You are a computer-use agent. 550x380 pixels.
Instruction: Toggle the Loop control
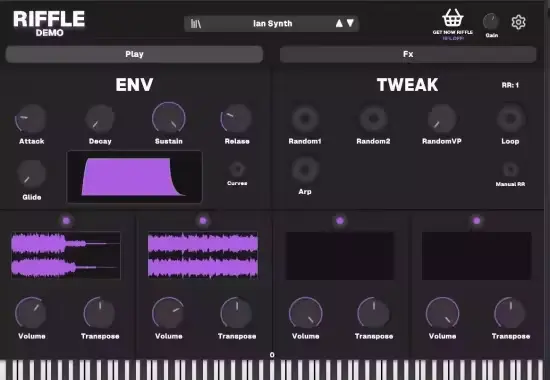click(510, 119)
